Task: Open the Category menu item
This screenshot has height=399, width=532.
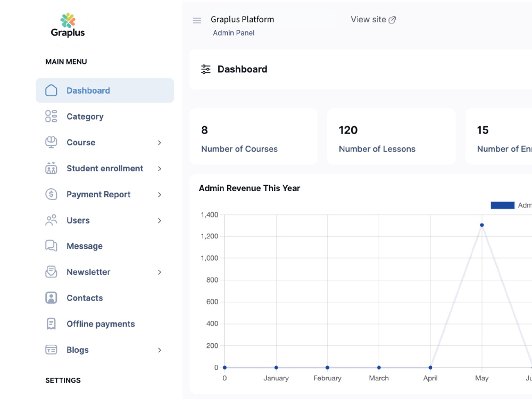Action: tap(105, 117)
